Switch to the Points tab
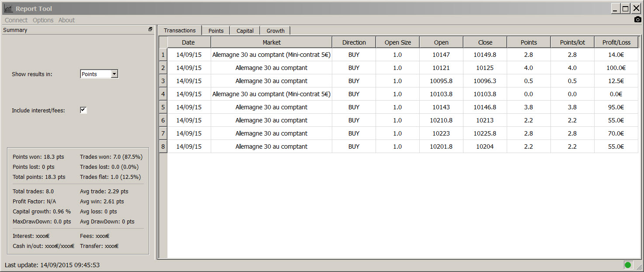The width and height of the screenshot is (644, 272). click(x=216, y=31)
